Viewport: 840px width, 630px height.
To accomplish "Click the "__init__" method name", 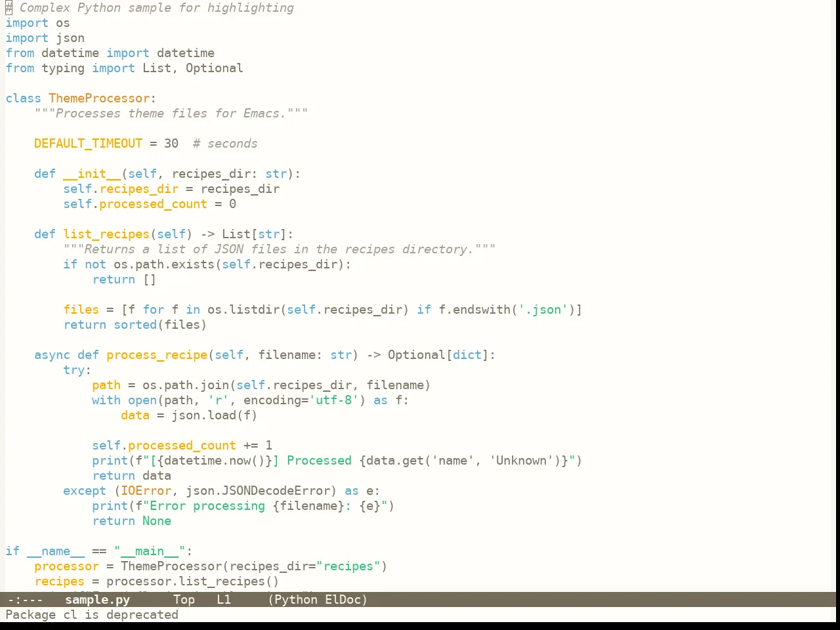I will (x=92, y=174).
